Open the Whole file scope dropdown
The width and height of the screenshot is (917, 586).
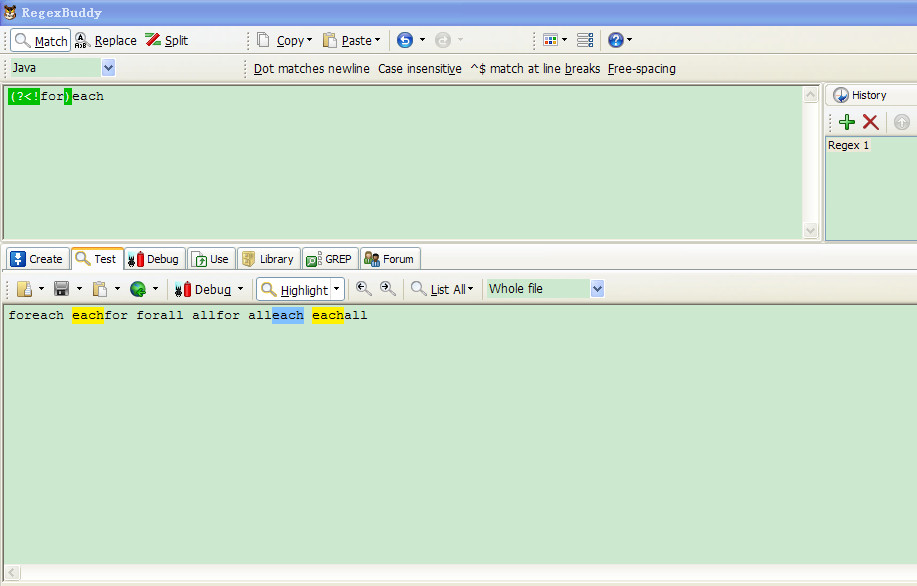point(597,288)
